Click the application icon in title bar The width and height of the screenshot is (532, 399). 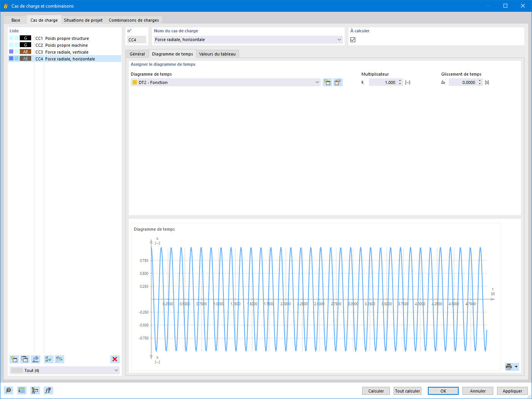pyautogui.click(x=6, y=6)
